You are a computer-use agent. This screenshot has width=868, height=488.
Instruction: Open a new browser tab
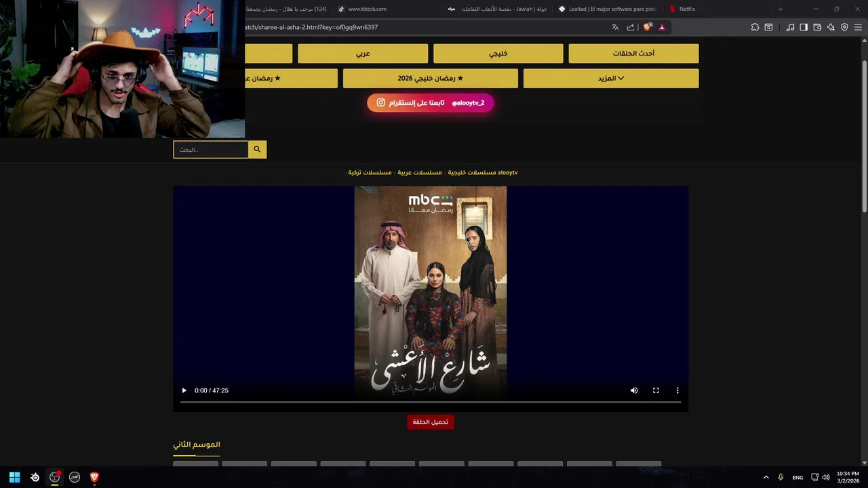(781, 9)
